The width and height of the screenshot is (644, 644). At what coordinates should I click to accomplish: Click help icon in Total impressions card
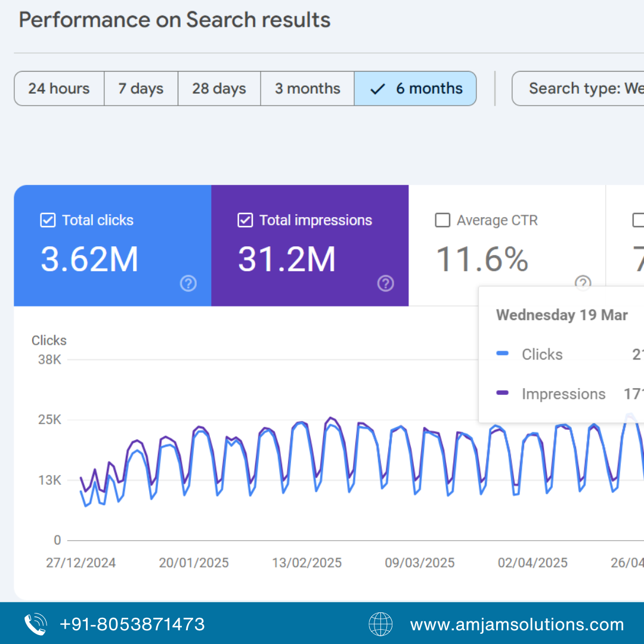(x=386, y=284)
